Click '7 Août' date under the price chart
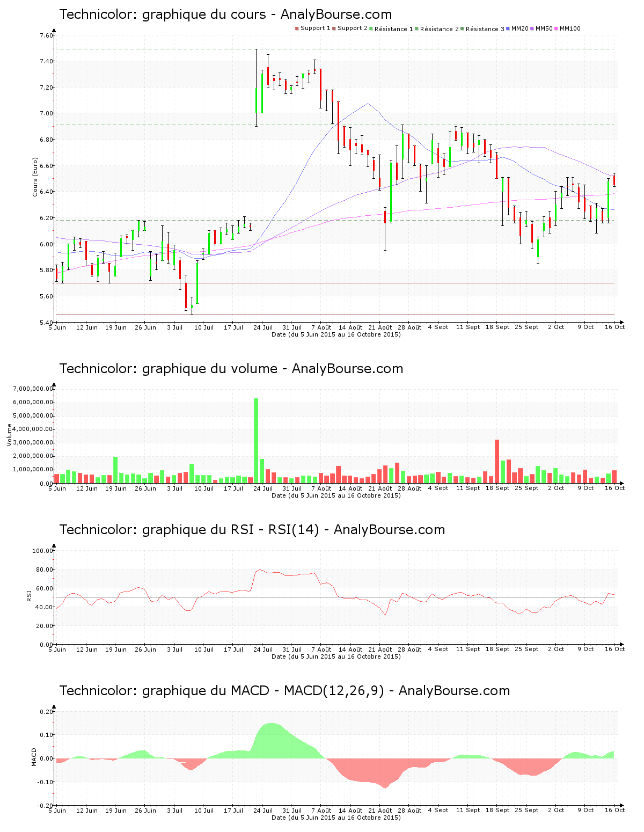The width and height of the screenshot is (644, 832). point(321,327)
